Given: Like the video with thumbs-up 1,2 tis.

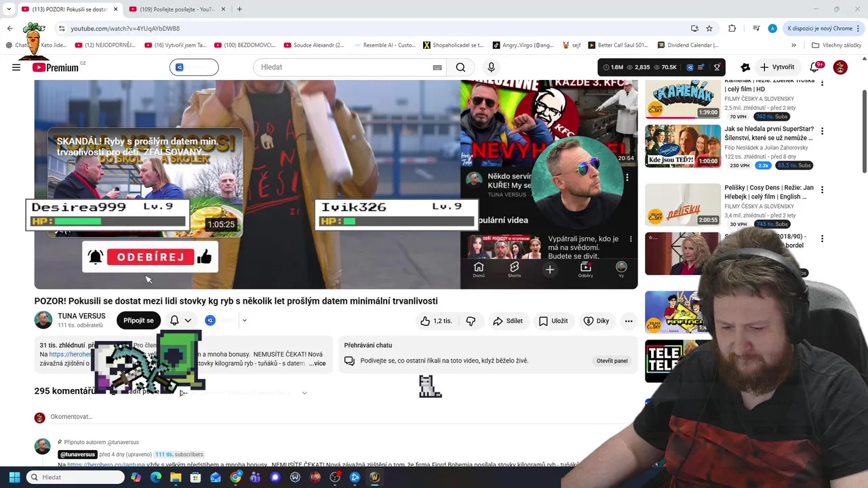Looking at the screenshot, I should click(x=436, y=321).
